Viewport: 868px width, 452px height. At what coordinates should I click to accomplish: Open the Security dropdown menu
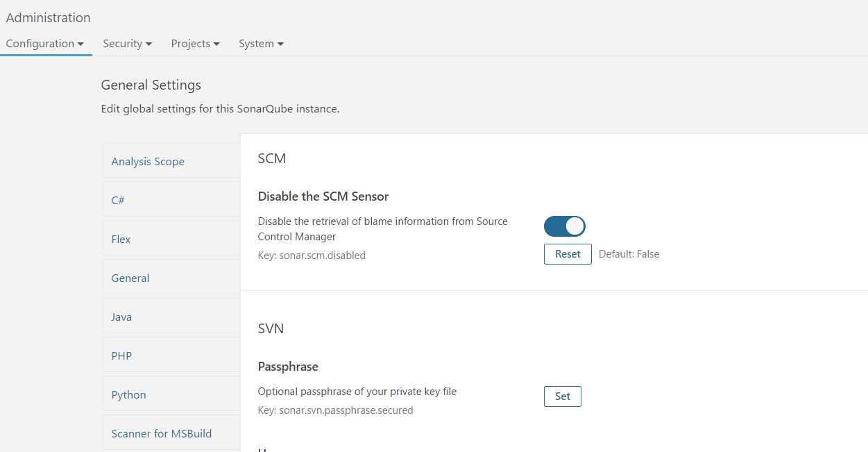(x=128, y=43)
